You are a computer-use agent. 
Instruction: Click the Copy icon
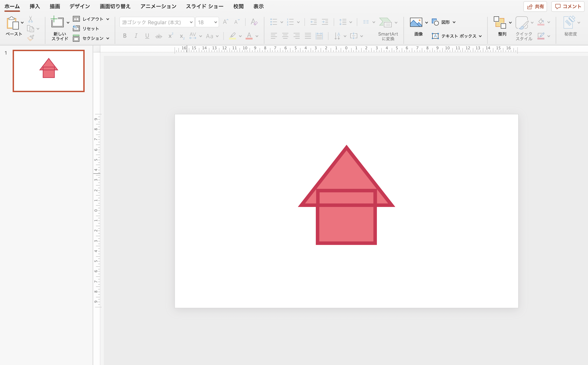(31, 29)
